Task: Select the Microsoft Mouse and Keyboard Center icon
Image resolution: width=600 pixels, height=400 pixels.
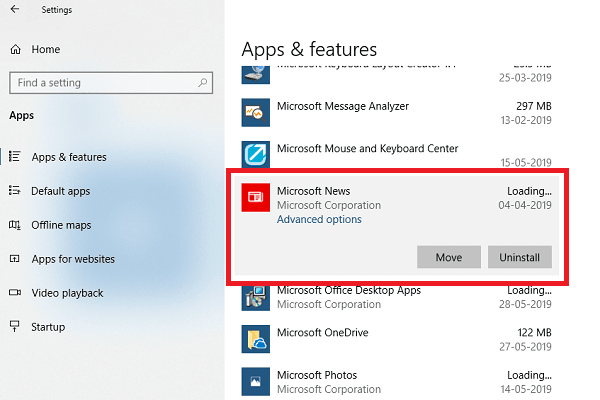Action: point(256,154)
